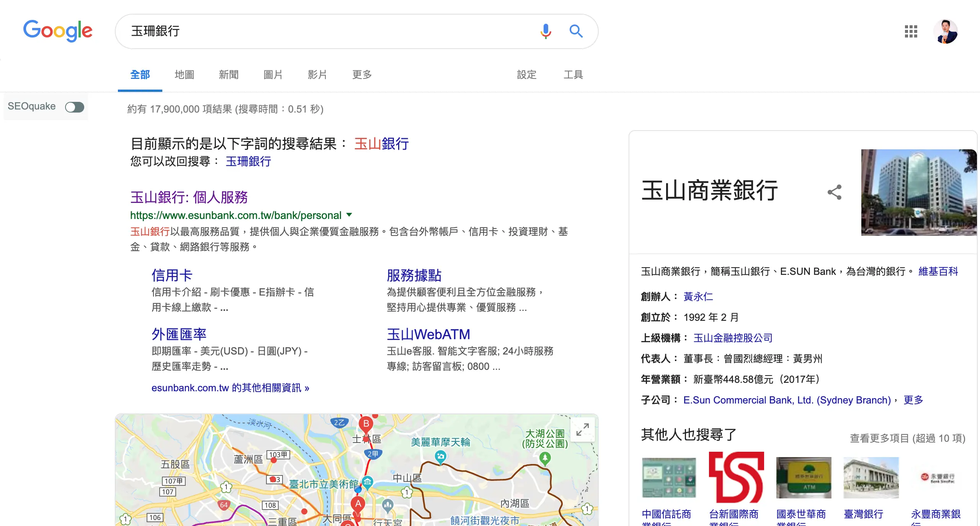The image size is (980, 526).
Task: Toggle the SEOquake switch
Action: [74, 107]
